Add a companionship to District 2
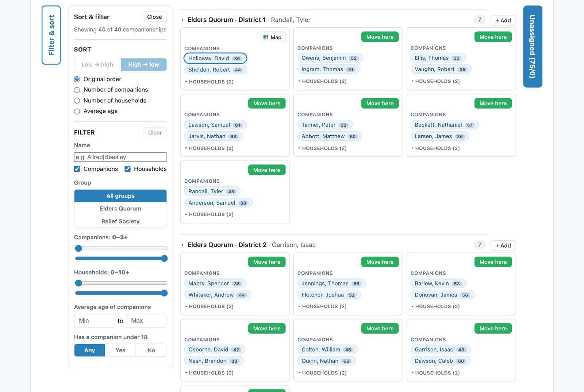 pos(503,245)
